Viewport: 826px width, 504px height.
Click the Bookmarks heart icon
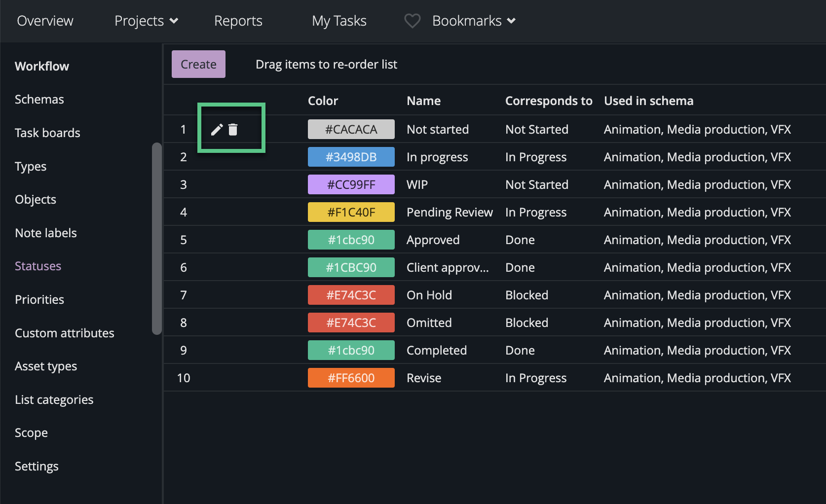point(412,21)
